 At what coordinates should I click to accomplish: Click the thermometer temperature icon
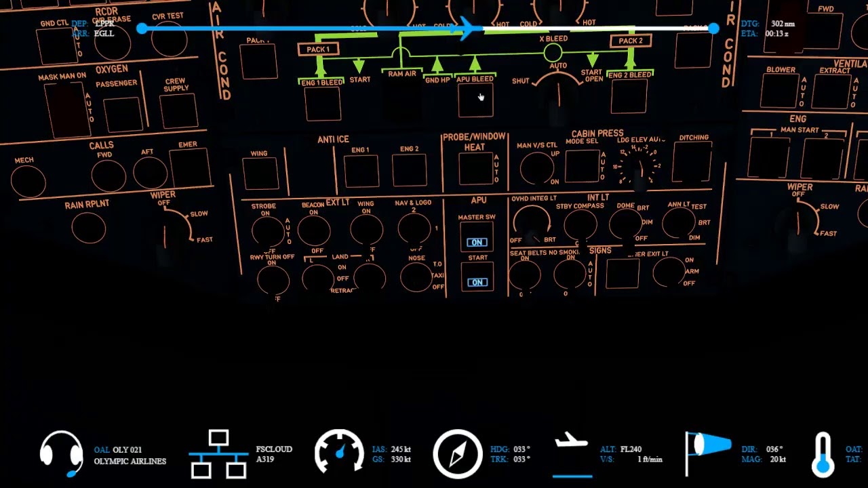[x=823, y=454]
